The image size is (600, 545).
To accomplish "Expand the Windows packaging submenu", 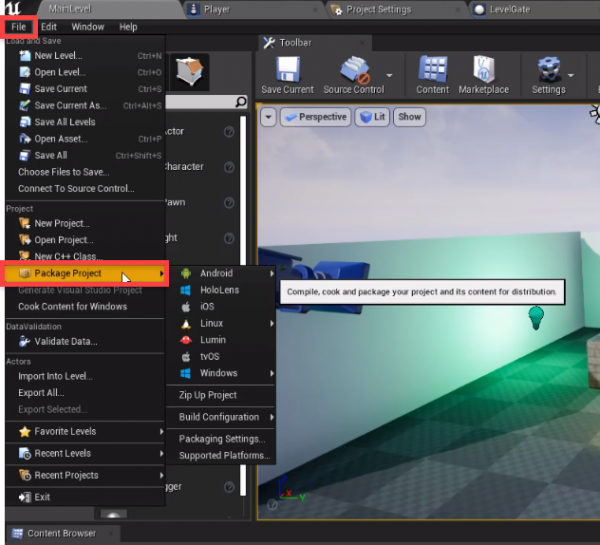I will pyautogui.click(x=221, y=373).
